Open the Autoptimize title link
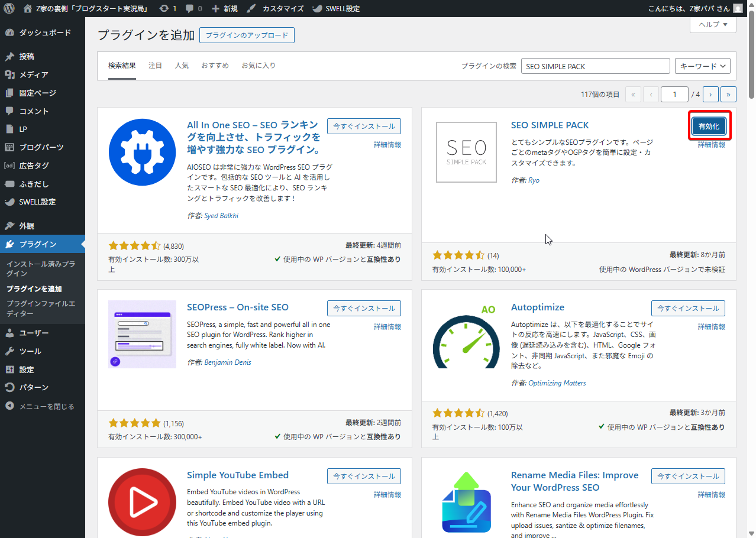This screenshot has width=756, height=538. click(x=538, y=307)
